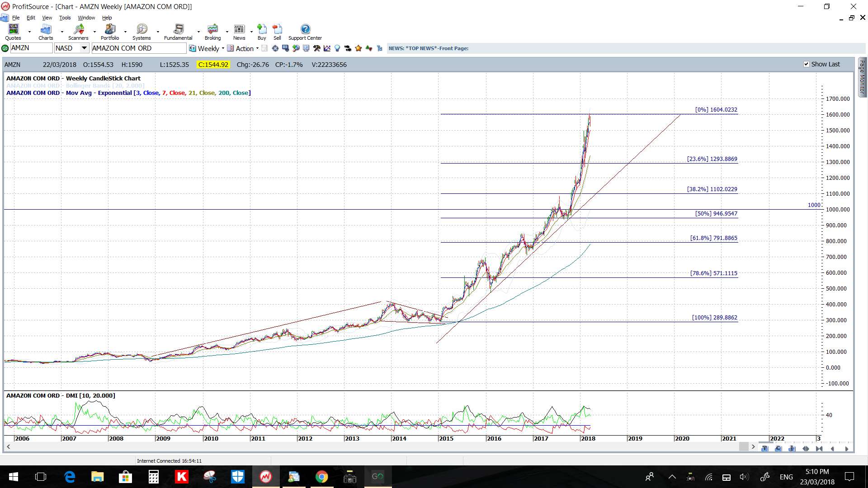Open the Page Monitor side tab
Viewport: 868px width, 488px height.
(x=862, y=77)
